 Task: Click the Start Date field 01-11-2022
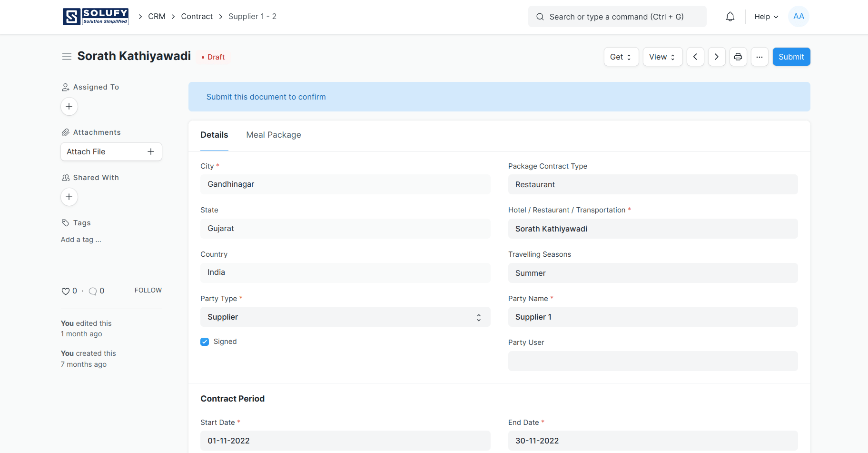345,441
